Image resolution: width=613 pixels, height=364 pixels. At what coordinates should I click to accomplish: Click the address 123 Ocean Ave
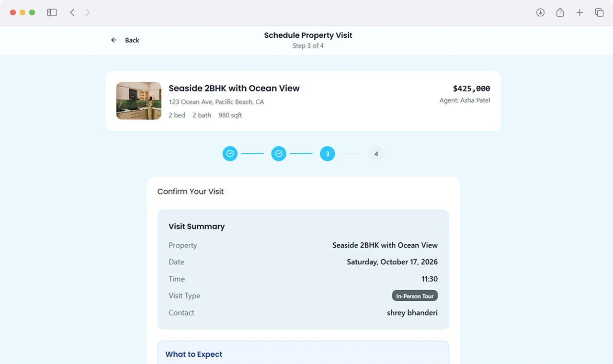click(216, 102)
